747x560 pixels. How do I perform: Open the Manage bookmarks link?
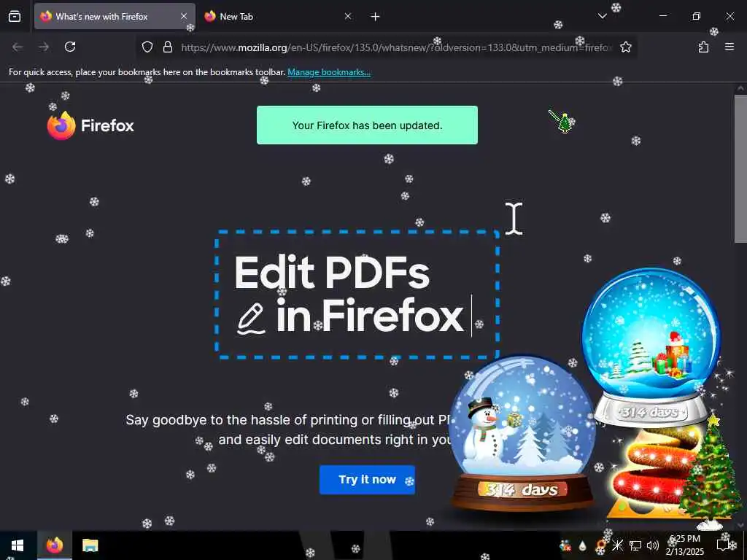coord(329,72)
